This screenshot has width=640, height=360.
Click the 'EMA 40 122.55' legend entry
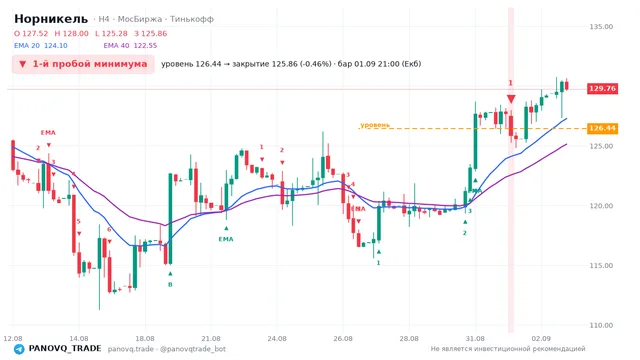tap(130, 46)
